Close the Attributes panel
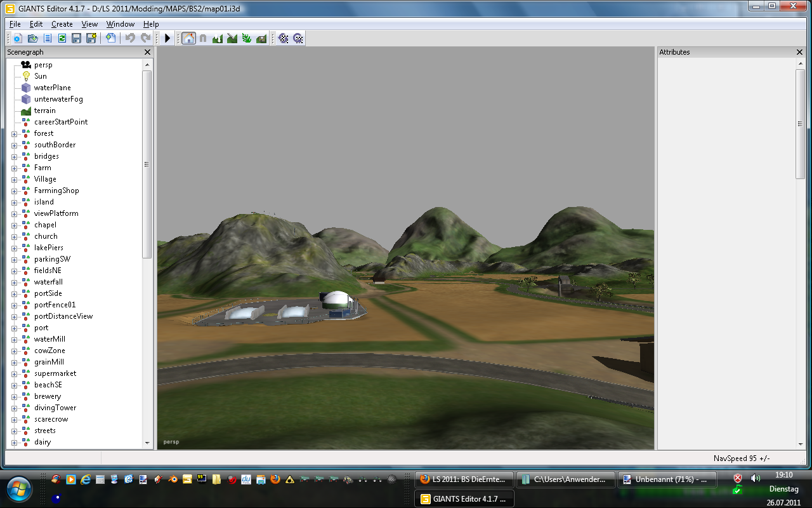The image size is (812, 508). coord(800,52)
